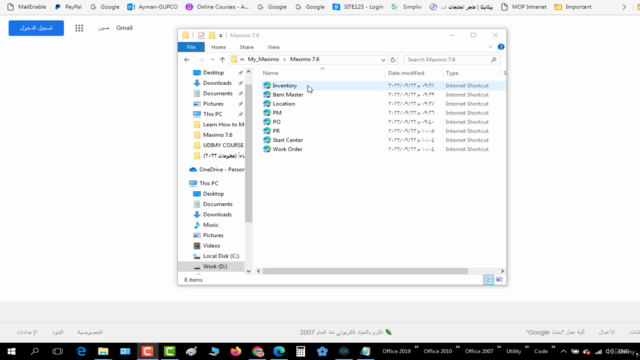Select Downloads under Quick access

tap(217, 83)
